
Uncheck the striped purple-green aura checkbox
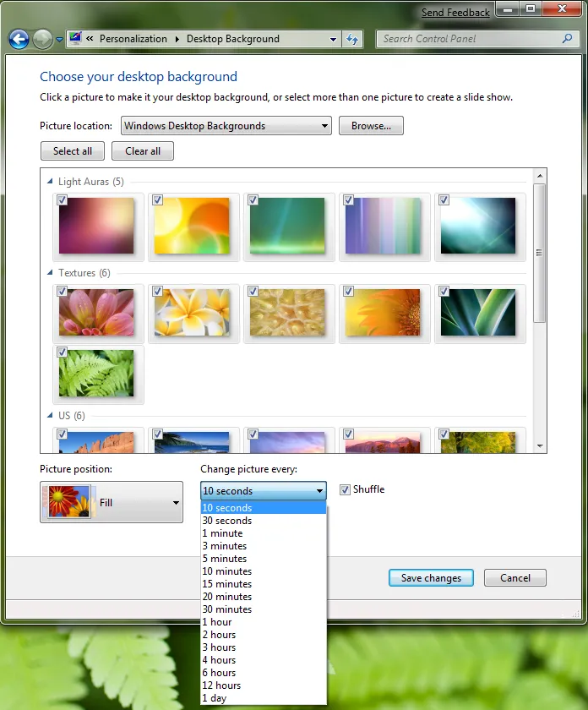coord(349,199)
